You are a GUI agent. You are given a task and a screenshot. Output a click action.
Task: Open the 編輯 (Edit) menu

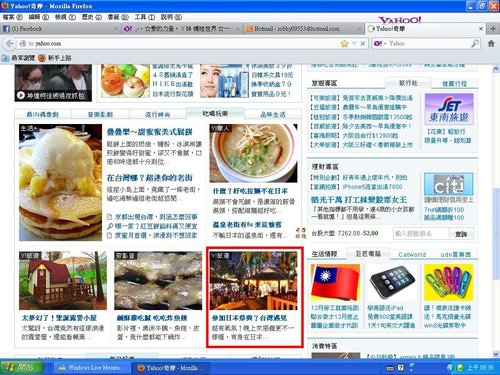tap(39, 17)
